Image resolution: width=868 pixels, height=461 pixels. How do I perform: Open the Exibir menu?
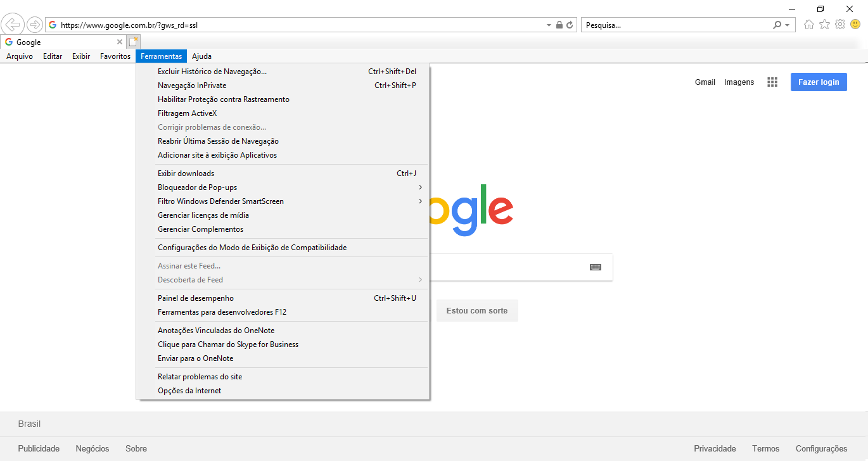tap(81, 56)
